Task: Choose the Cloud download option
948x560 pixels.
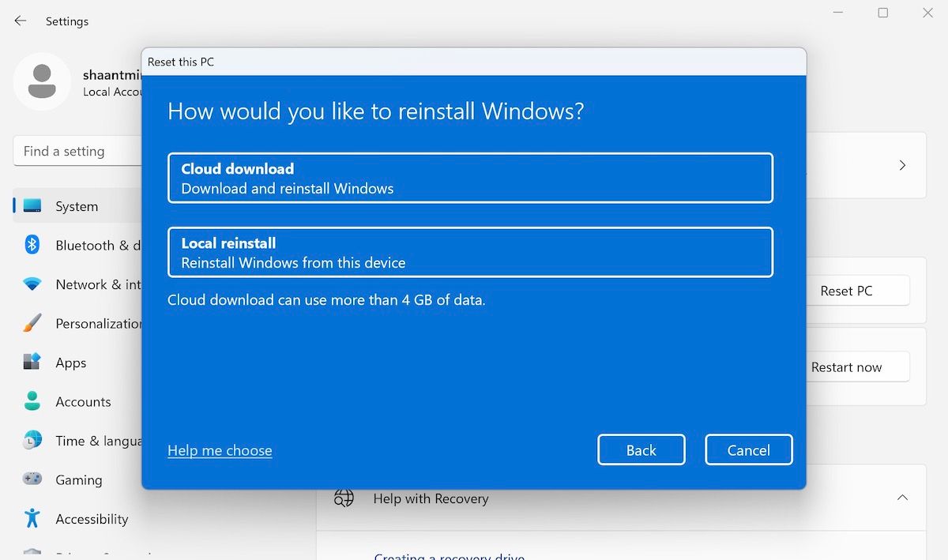Action: 470,177
